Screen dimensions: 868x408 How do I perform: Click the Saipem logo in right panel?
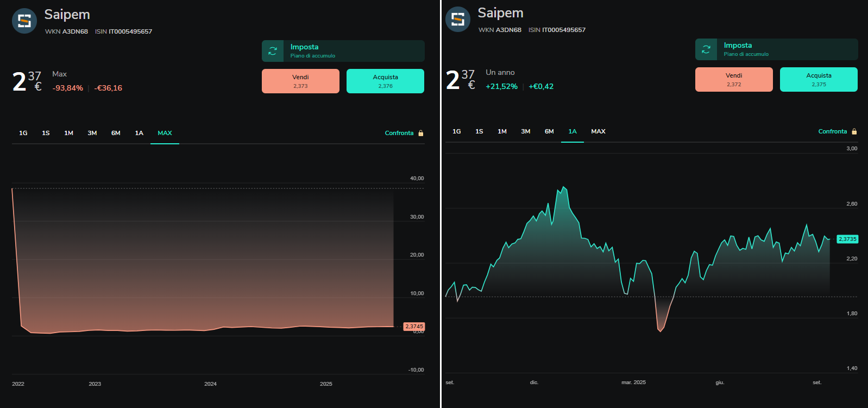(458, 20)
